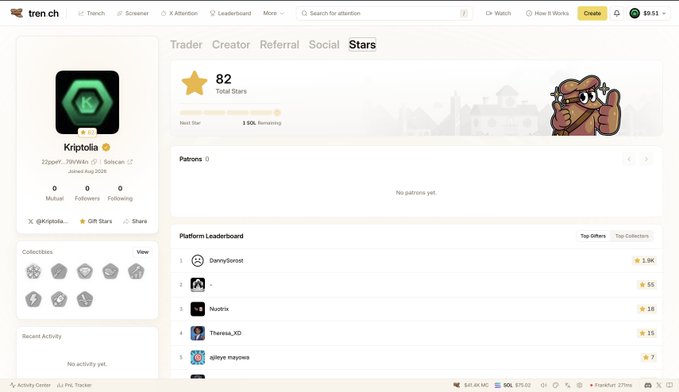Viewport: 679px width, 392px height.
Task: Select the lightning bolt collectible badge
Action: tap(33, 299)
